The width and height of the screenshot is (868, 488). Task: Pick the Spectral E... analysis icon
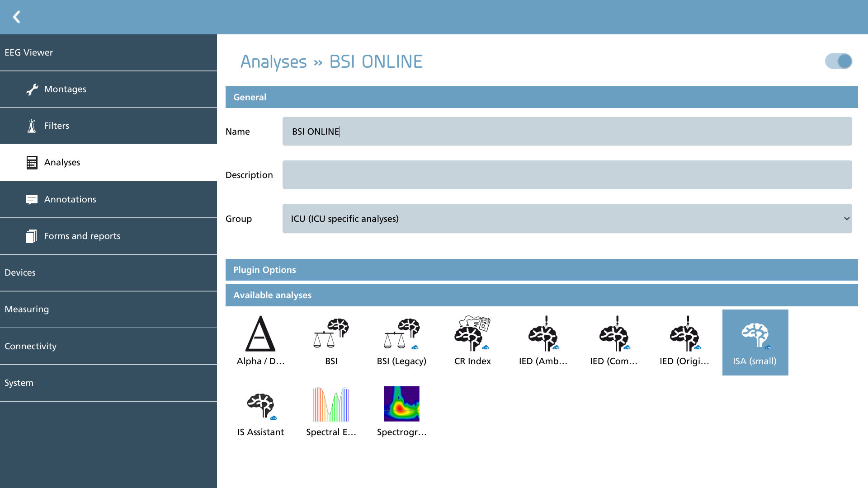[331, 413]
